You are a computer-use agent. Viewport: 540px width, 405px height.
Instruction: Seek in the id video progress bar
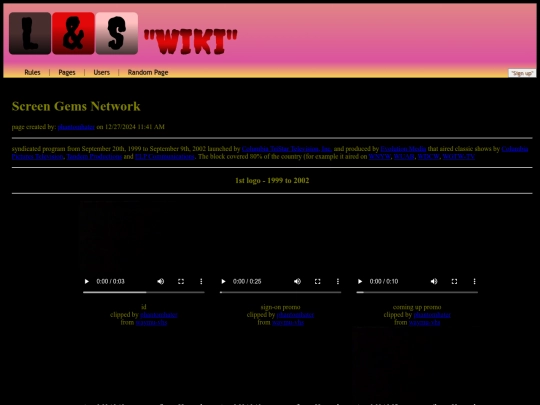144,292
